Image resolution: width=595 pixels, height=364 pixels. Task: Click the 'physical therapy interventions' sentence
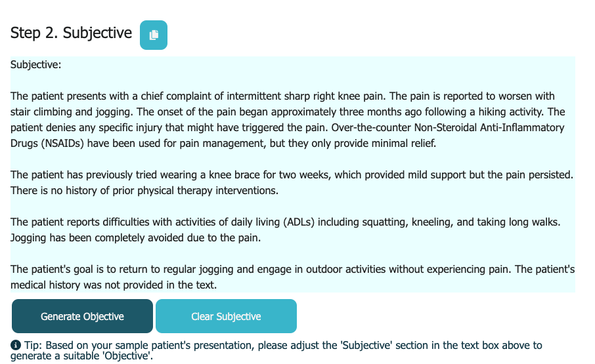click(144, 190)
